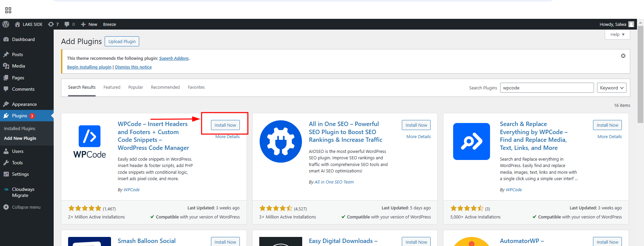This screenshot has height=246, width=644.
Task: Expand the Help dropdown panel
Action: click(x=617, y=34)
